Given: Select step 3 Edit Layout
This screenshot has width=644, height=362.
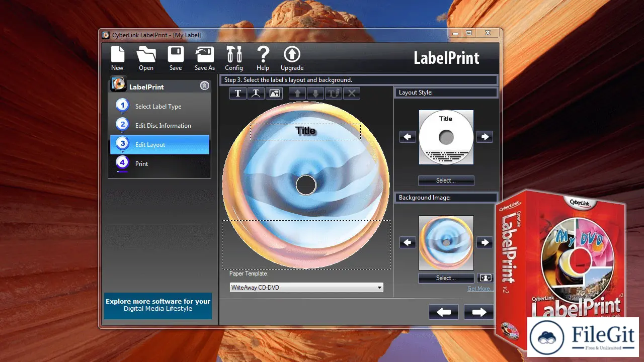Looking at the screenshot, I should (160, 144).
